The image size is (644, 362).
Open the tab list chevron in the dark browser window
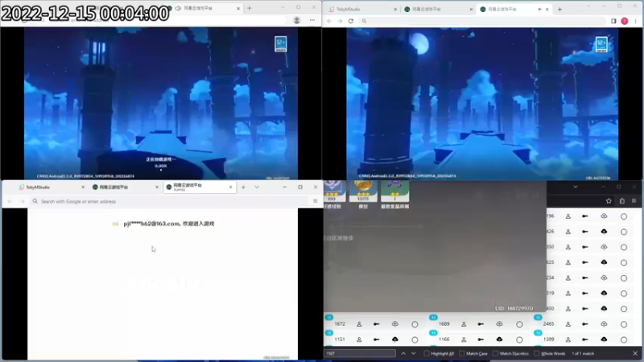[576, 187]
